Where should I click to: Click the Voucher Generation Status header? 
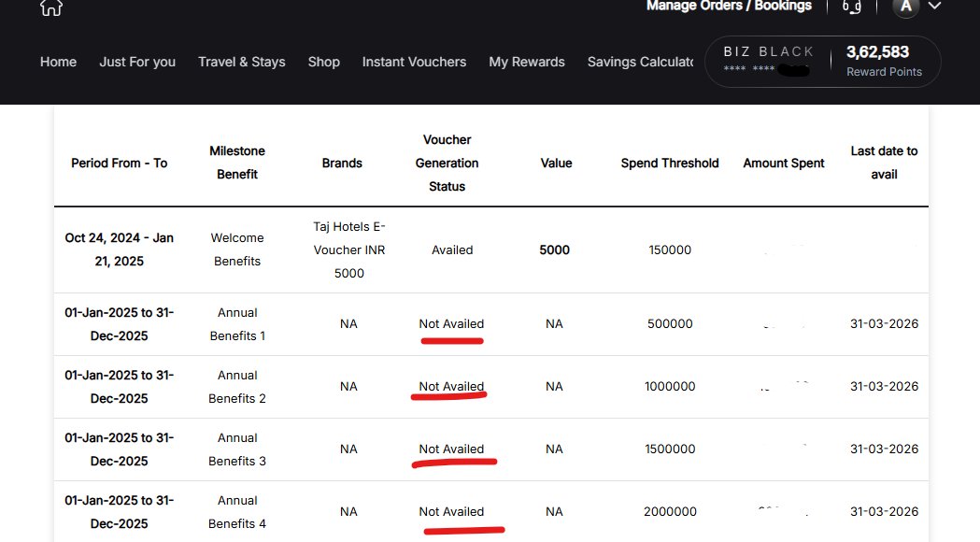pyautogui.click(x=447, y=164)
